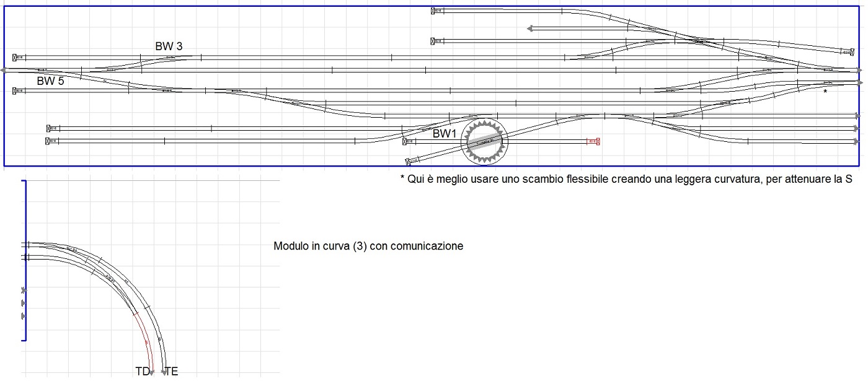Click the arrowhead at the TD track end
Image resolution: width=868 pixels, height=381 pixels.
point(151,372)
